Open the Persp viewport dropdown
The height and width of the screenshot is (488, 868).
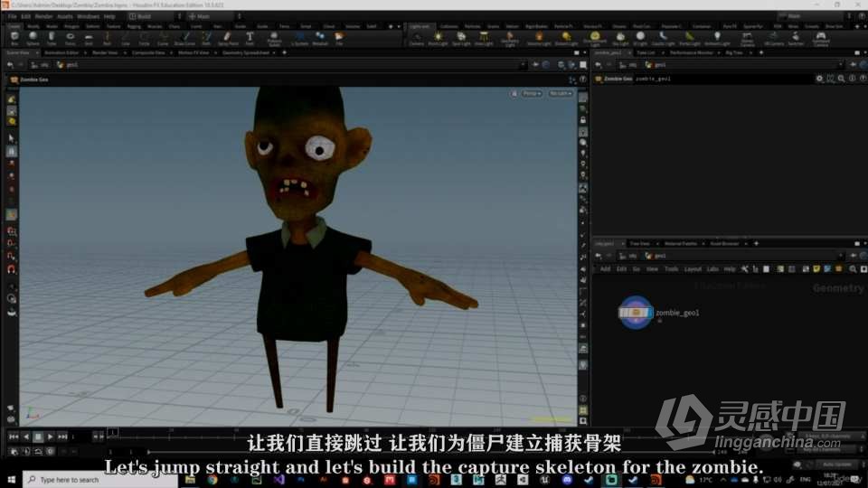coord(532,93)
